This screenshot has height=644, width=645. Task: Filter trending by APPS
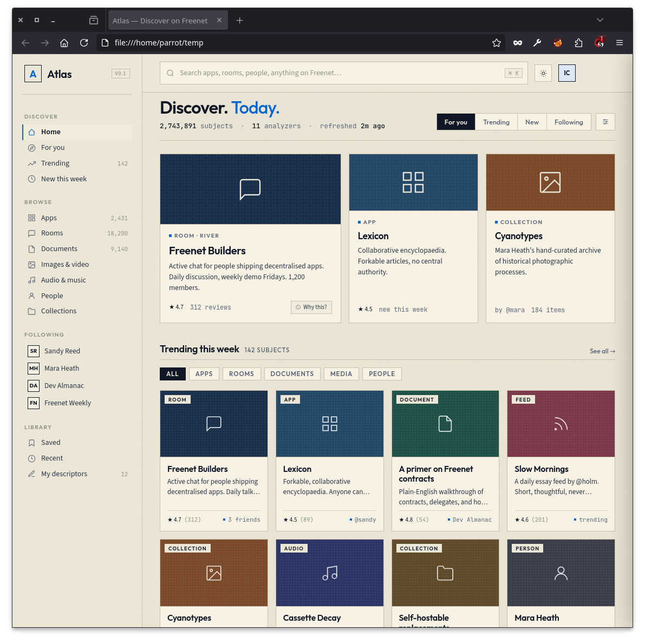coord(204,374)
